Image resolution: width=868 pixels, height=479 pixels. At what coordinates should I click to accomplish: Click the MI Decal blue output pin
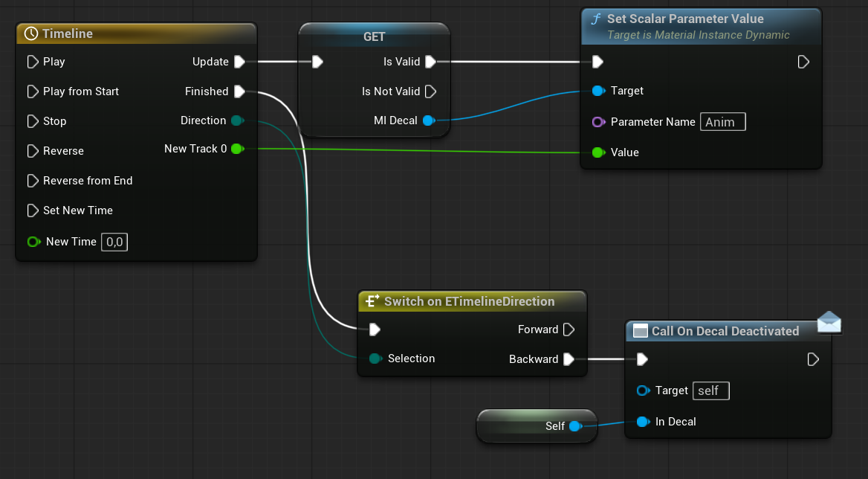[x=428, y=120]
